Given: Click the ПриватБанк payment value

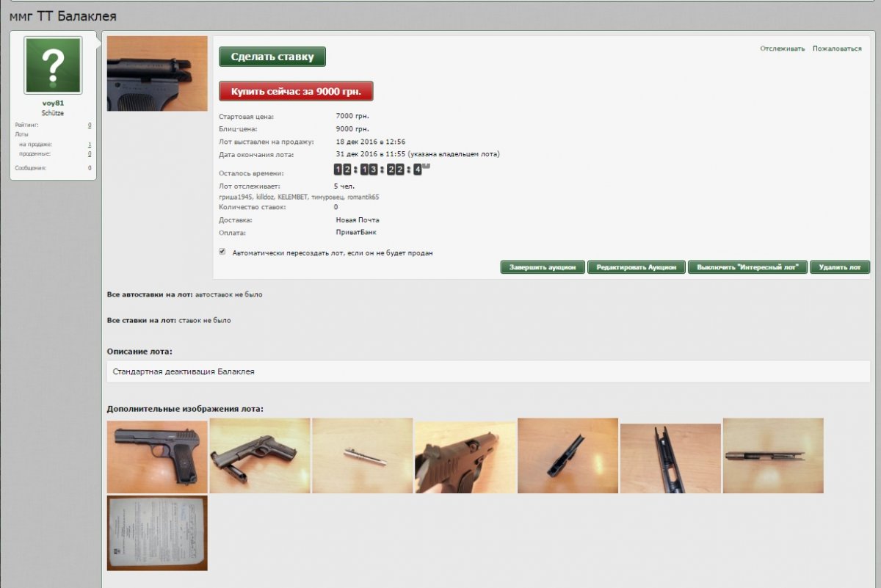Looking at the screenshot, I should coord(356,232).
